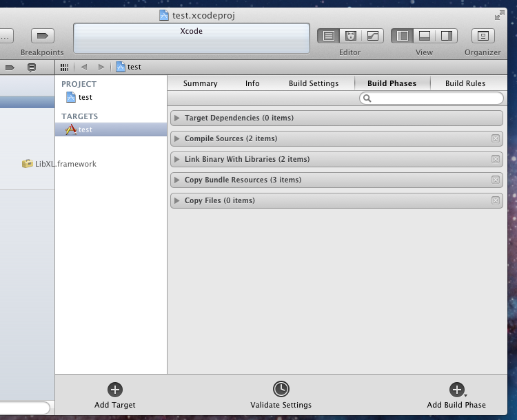Viewport: 517px width, 420px height.
Task: Select the Standard editor icon
Action: 329,36
